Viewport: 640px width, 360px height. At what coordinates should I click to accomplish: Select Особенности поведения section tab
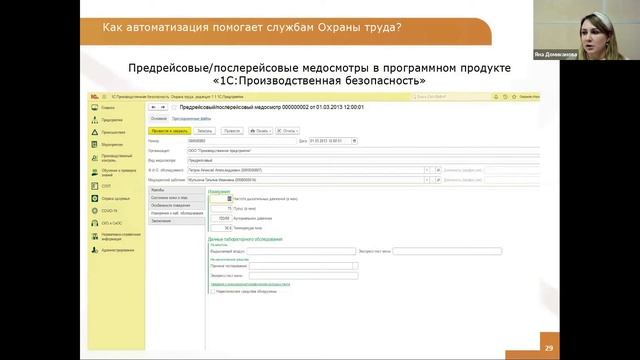(176, 205)
